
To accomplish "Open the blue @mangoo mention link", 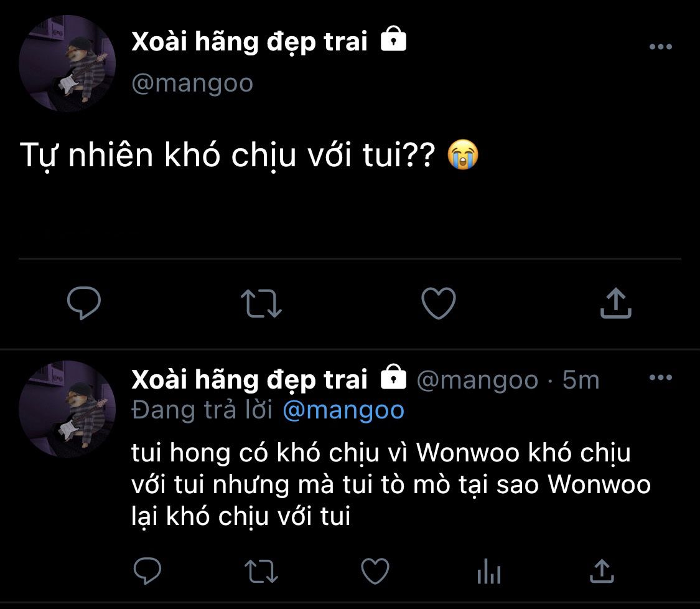I will coord(343,410).
